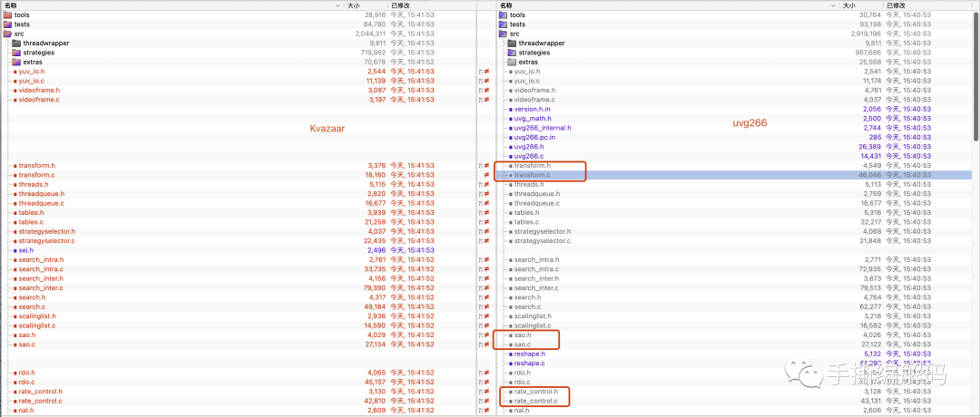This screenshot has width=980, height=417.
Task: Click the extras folder icon in right pane
Action: click(512, 62)
